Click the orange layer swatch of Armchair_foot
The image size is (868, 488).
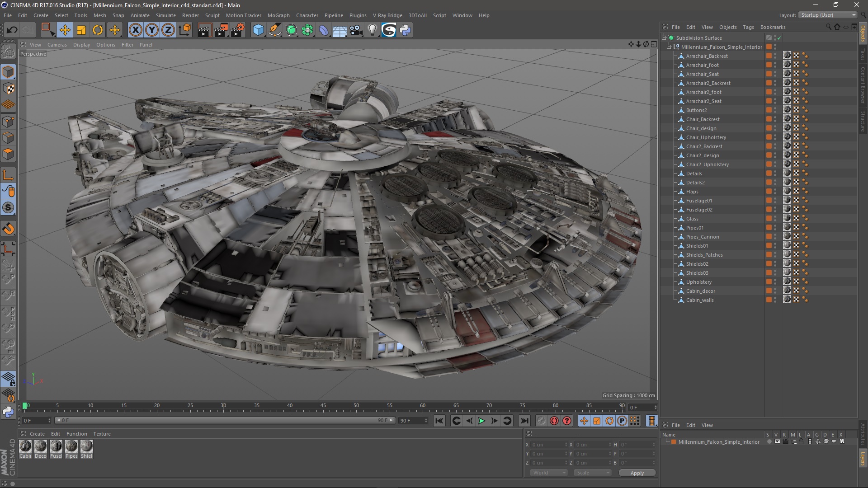point(769,65)
